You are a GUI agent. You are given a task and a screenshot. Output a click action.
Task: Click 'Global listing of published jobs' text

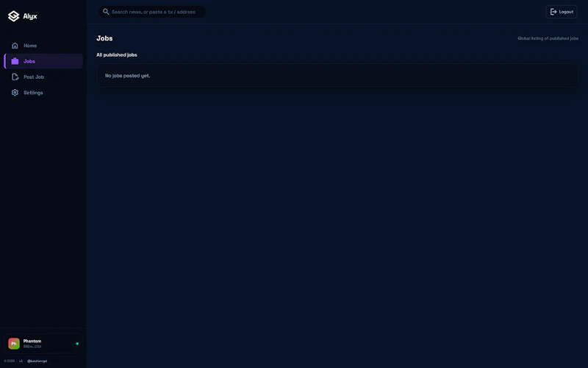click(548, 38)
